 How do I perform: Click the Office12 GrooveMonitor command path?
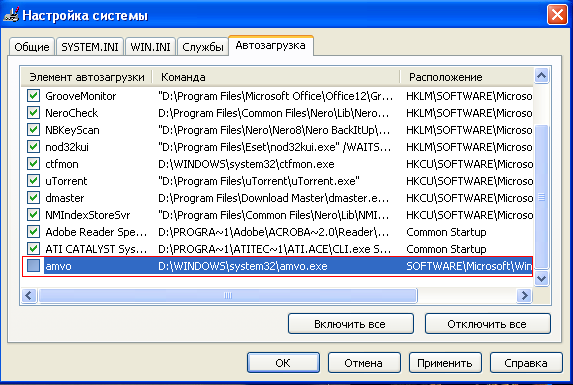pyautogui.click(x=276, y=96)
